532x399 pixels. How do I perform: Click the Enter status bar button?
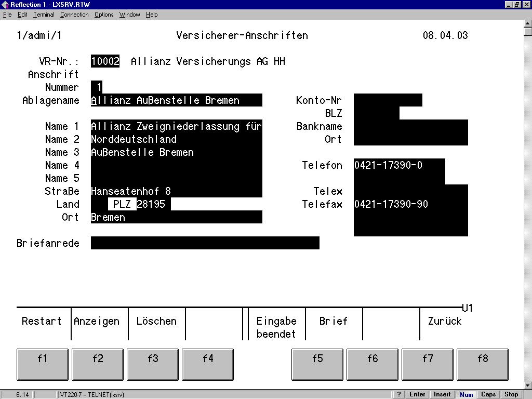click(x=417, y=394)
